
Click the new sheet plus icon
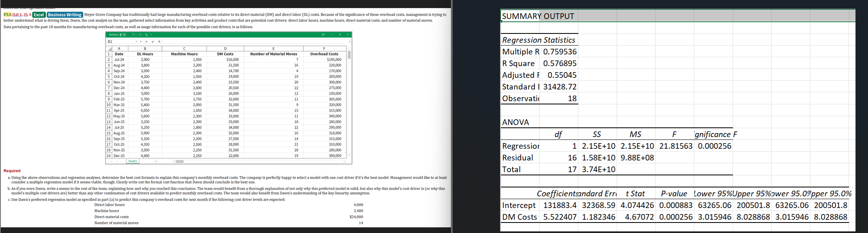click(x=156, y=161)
